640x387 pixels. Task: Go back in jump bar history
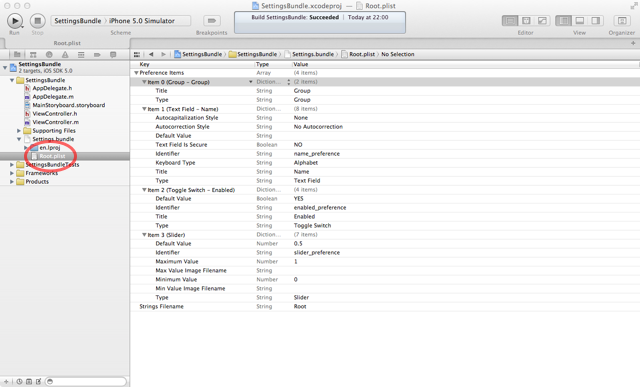[151, 54]
